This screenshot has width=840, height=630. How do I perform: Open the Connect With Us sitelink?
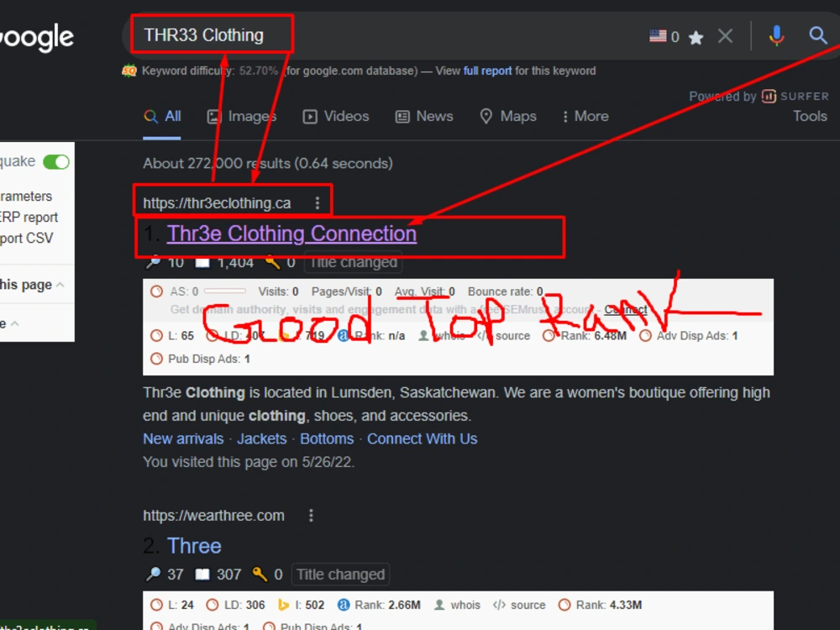[423, 438]
